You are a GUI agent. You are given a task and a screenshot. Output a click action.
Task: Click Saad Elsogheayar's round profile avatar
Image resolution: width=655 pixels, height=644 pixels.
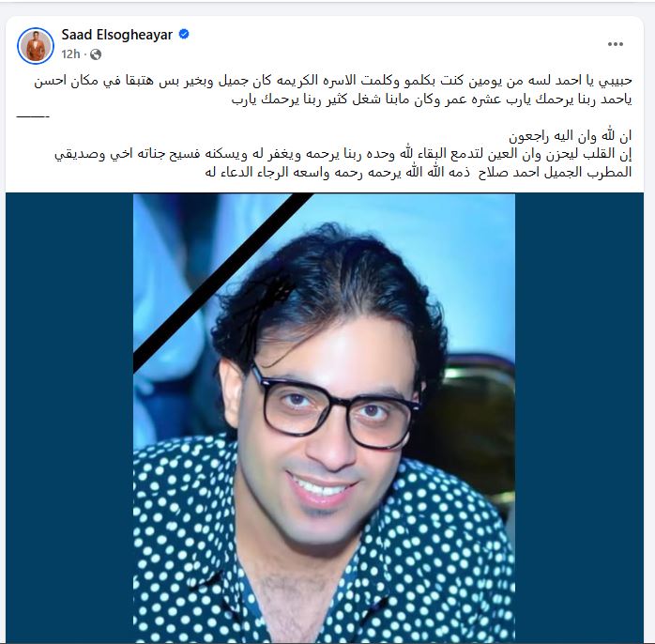tap(36, 46)
